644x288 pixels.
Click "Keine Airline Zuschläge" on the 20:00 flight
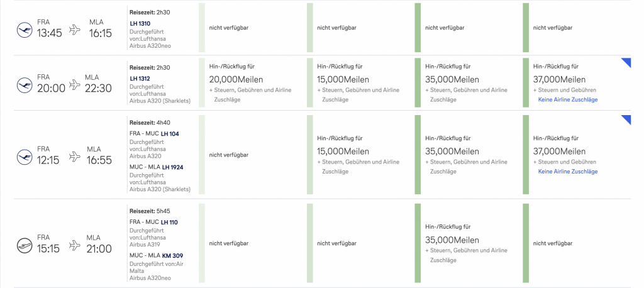tap(567, 99)
